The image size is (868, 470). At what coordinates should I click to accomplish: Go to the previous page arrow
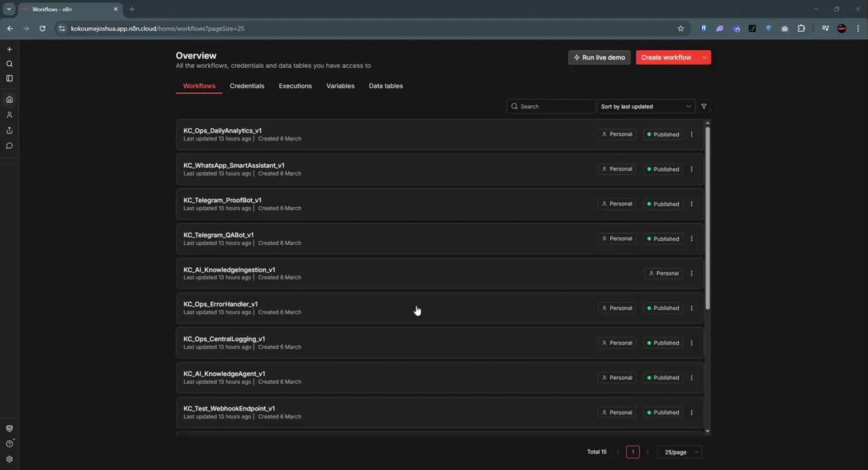tap(618, 452)
